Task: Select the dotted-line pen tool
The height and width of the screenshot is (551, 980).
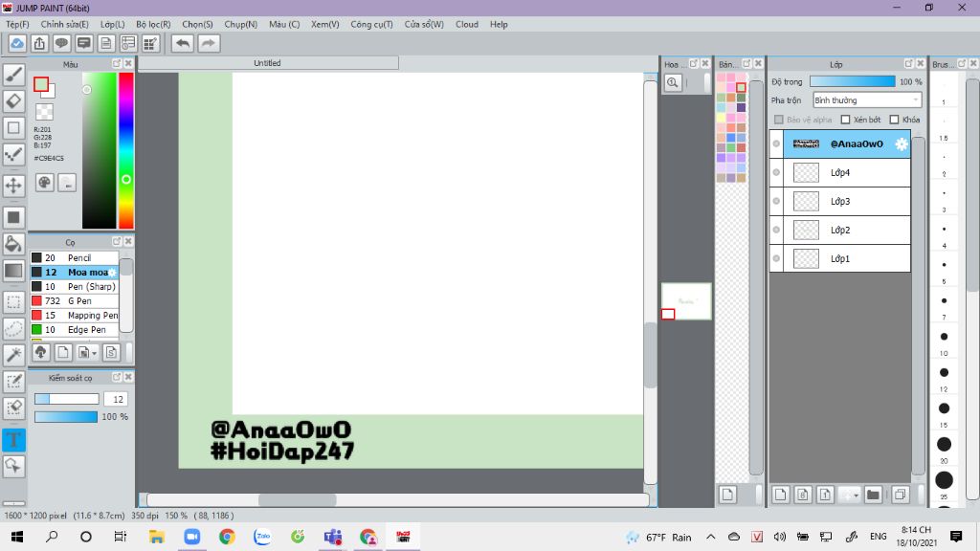Action: coord(13,154)
